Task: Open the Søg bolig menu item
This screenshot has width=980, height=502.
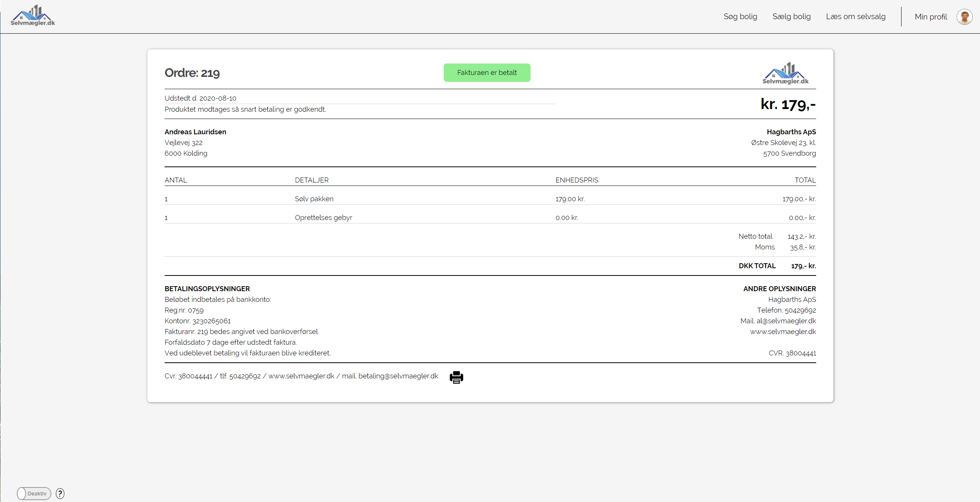Action: coord(740,16)
